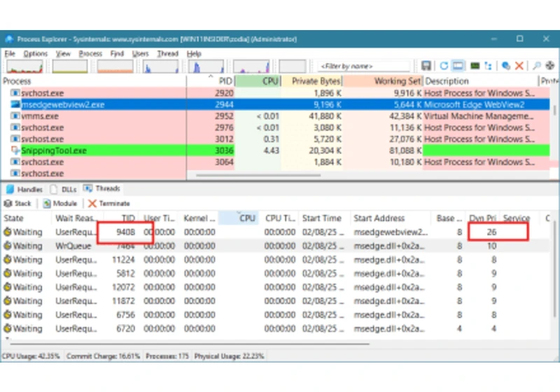560x392 pixels.
Task: Switch to the Threads tab
Action: 101,188
